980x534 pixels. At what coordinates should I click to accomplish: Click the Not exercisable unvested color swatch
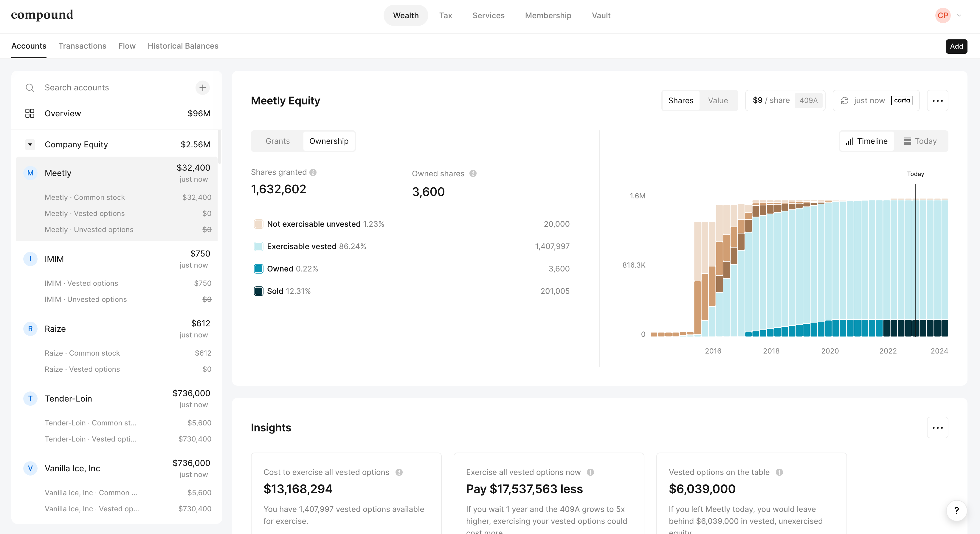(x=258, y=224)
